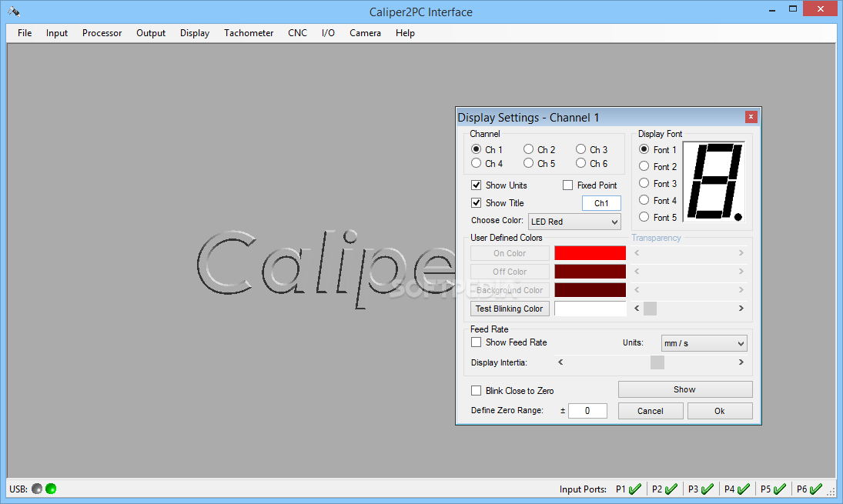This screenshot has width=843, height=504.
Task: Click the P4 input port checkmark
Action: click(744, 489)
